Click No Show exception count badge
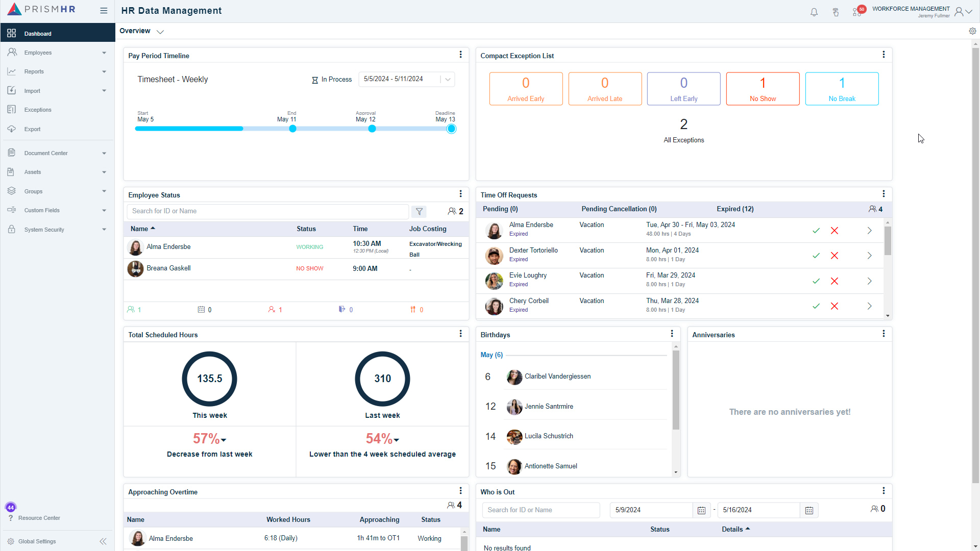Image resolution: width=980 pixels, height=551 pixels. [x=763, y=88]
